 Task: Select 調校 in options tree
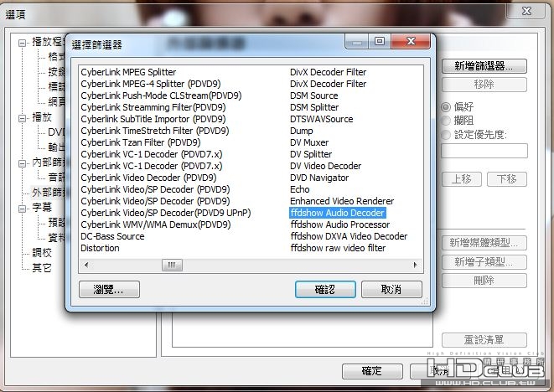[x=42, y=252]
